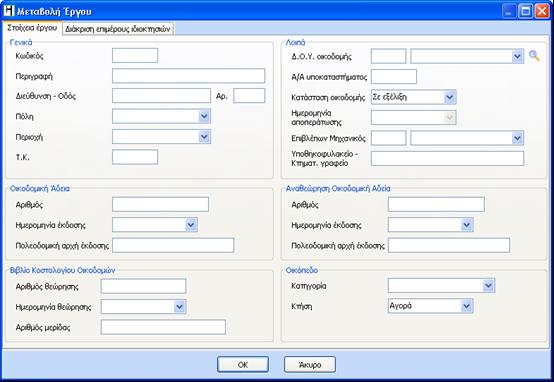Maximize the Μεταβολή Έργου window
Viewport: 554px width, 382px height.
coord(525,11)
